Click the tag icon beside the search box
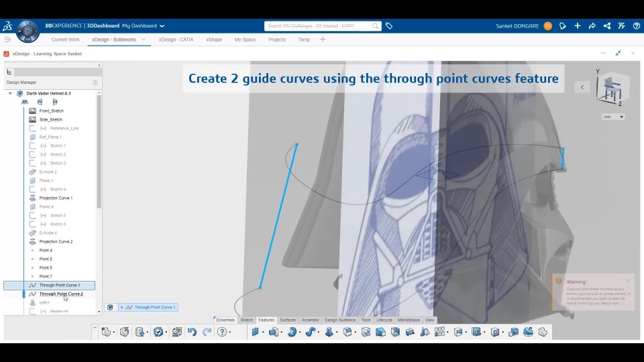 [389, 26]
